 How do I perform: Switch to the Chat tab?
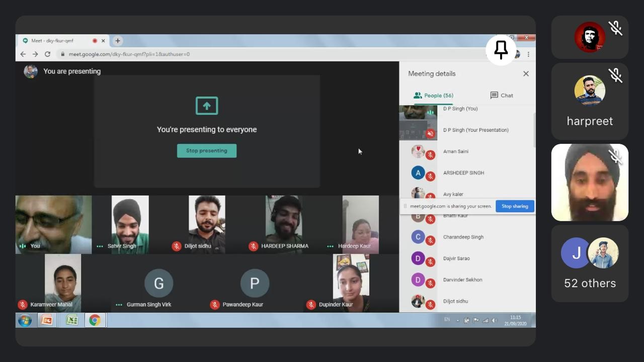[502, 96]
